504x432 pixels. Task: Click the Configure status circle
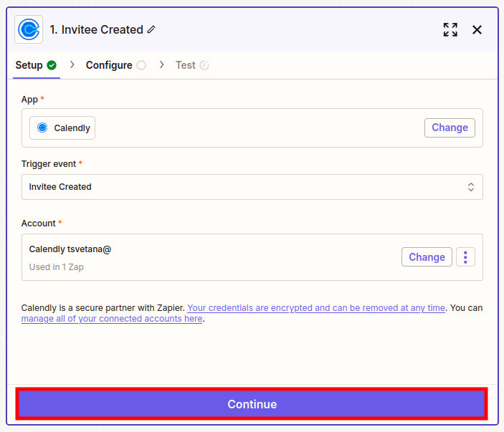141,65
